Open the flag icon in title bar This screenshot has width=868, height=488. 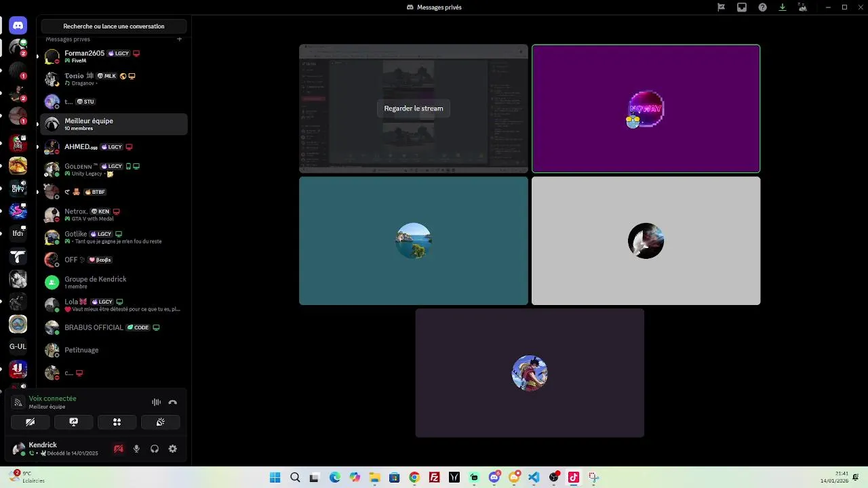tap(722, 7)
